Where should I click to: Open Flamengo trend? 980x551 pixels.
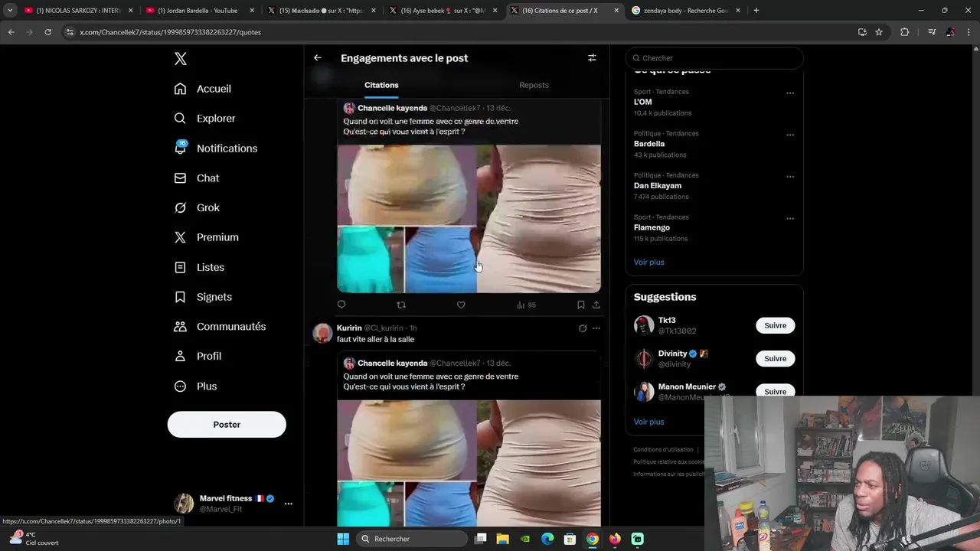pos(652,227)
